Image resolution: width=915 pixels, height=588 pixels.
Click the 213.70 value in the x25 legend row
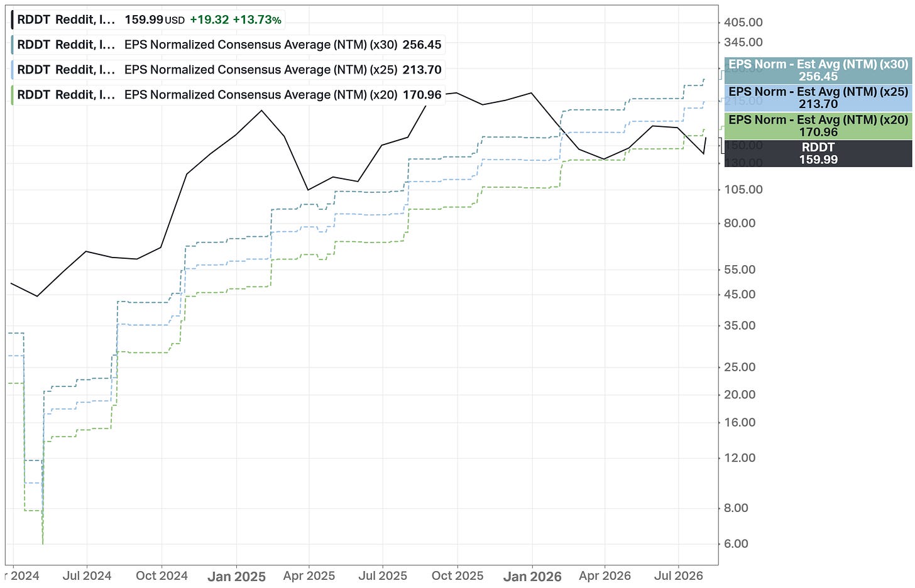tap(422, 70)
